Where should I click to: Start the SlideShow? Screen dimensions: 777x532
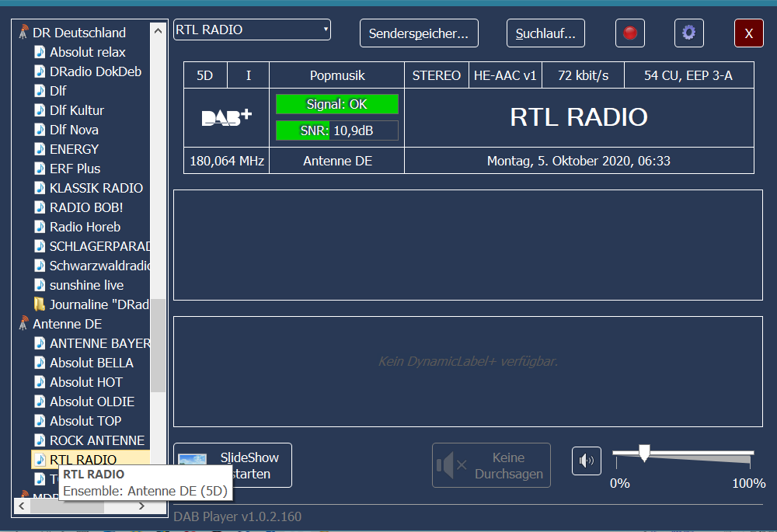point(232,465)
